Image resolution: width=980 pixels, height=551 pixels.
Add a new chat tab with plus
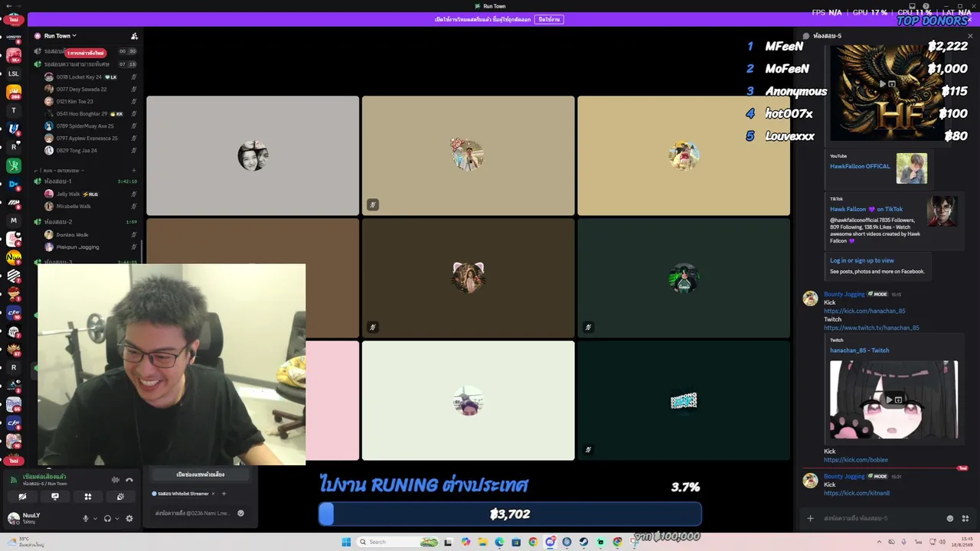point(224,494)
